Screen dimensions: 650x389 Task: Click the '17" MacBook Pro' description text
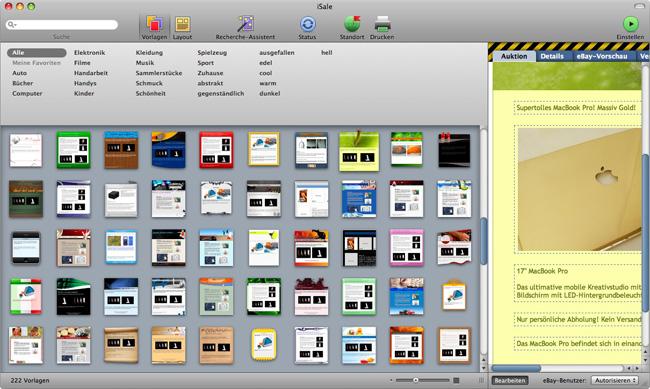point(542,271)
